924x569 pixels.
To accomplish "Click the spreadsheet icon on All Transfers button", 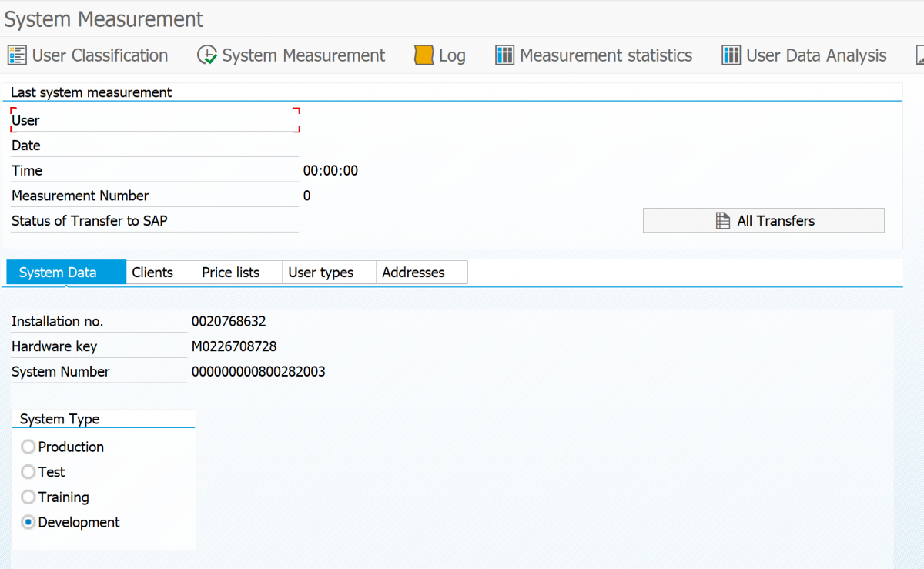I will [725, 220].
